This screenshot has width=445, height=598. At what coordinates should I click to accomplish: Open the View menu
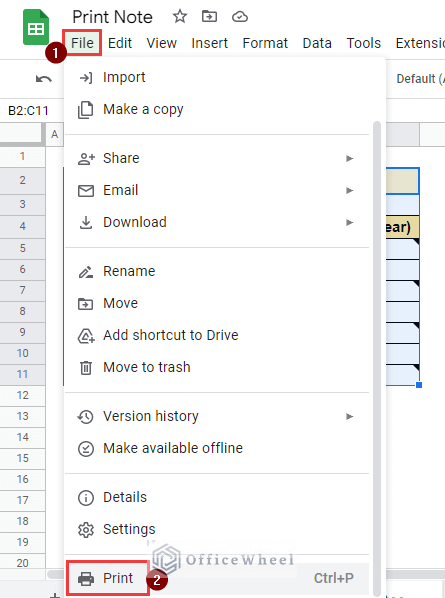click(161, 43)
